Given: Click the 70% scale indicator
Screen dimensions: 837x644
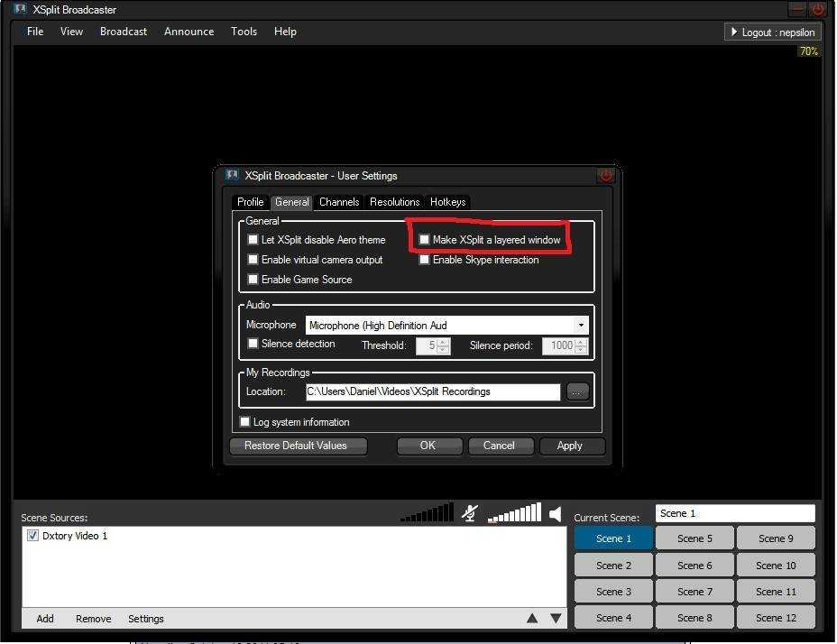Looking at the screenshot, I should coord(808,51).
